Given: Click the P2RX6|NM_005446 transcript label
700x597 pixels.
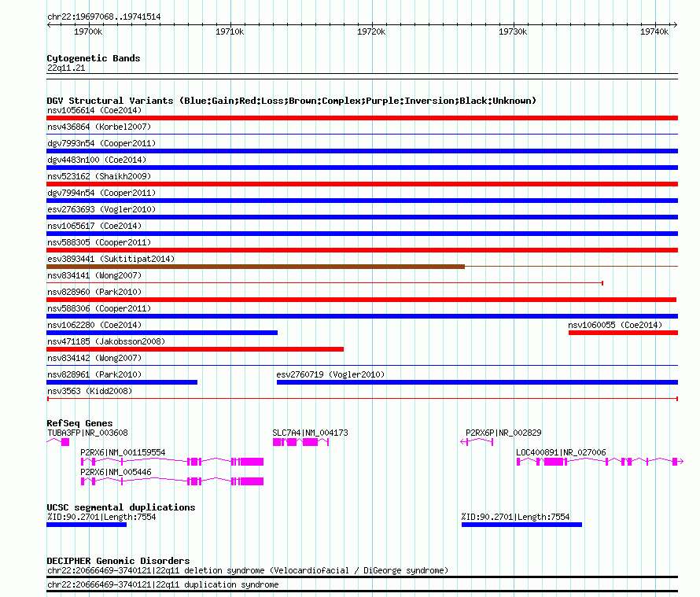Looking at the screenshot, I should [116, 472].
